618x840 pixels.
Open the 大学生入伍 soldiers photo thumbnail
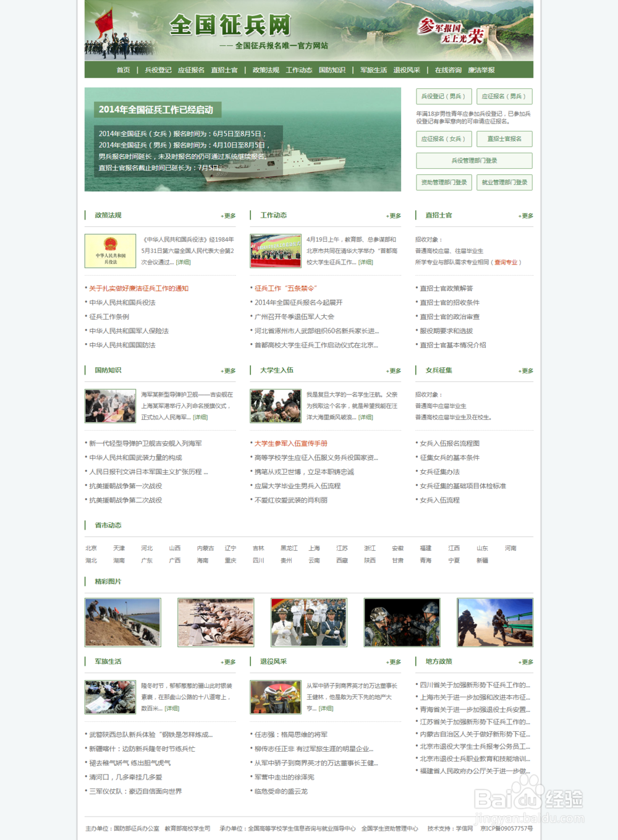point(276,406)
